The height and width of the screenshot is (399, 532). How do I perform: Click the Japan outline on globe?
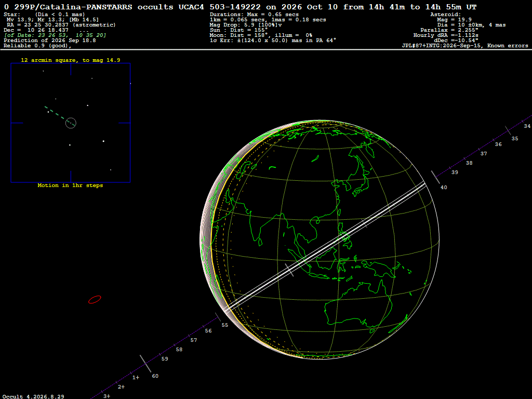click(361, 180)
